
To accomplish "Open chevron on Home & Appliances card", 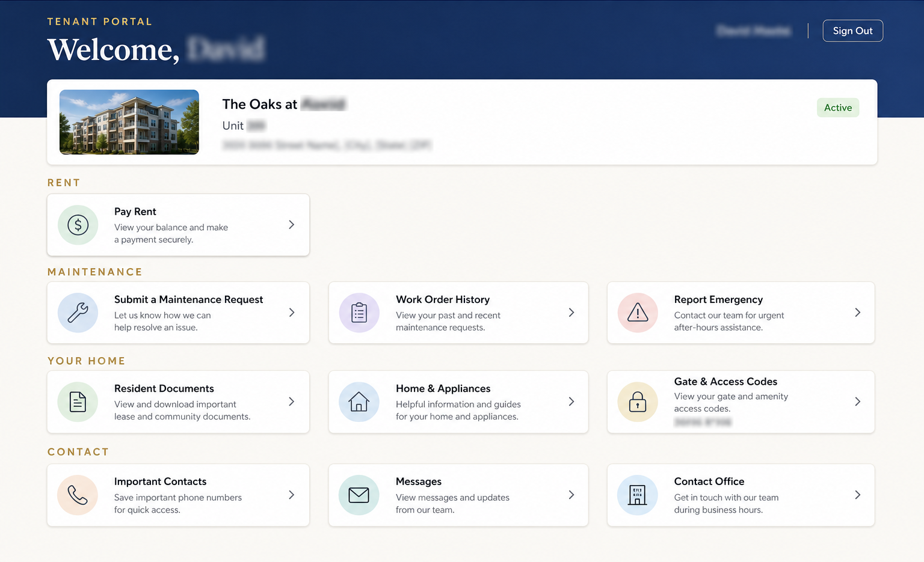I will point(571,402).
